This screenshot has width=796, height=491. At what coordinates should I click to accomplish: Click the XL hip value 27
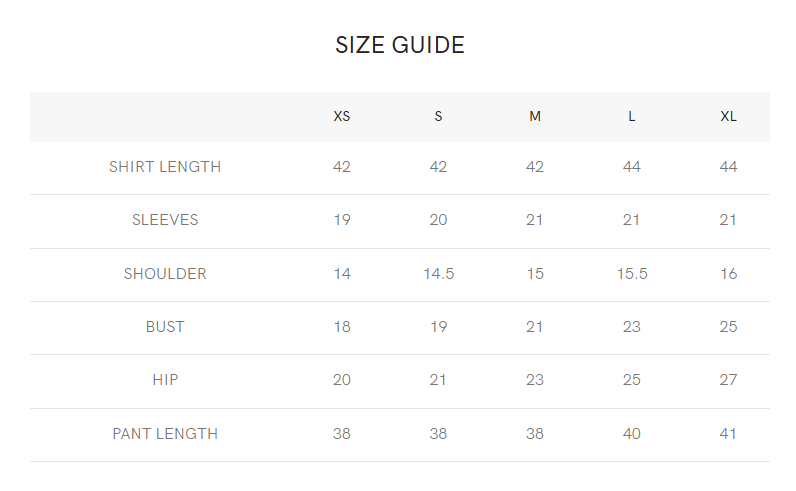click(728, 380)
